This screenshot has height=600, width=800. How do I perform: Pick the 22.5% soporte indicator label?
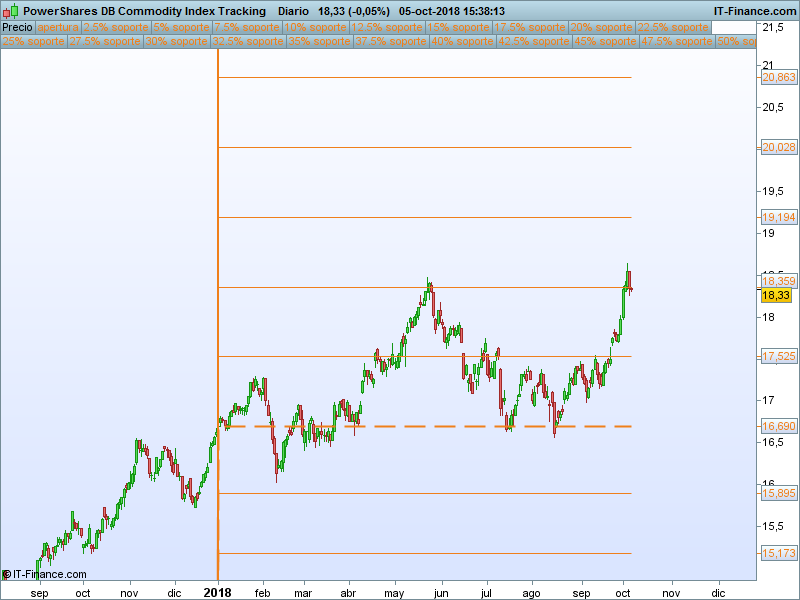672,28
